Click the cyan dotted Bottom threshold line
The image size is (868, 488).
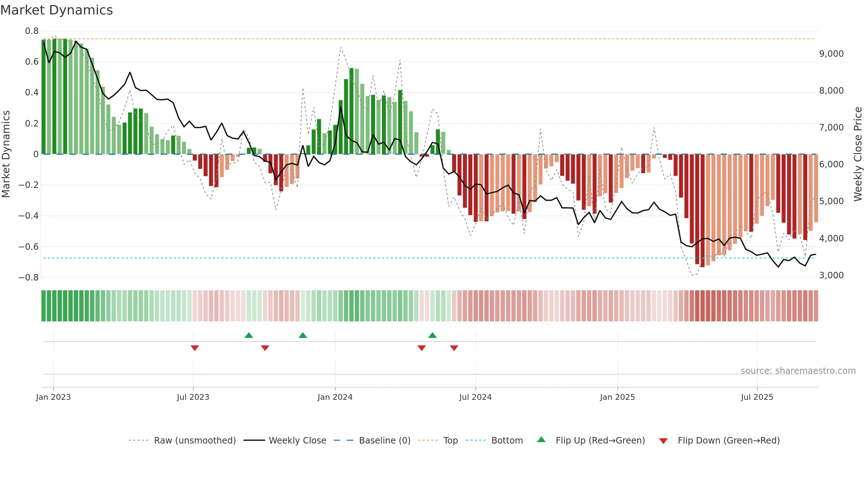point(429,258)
